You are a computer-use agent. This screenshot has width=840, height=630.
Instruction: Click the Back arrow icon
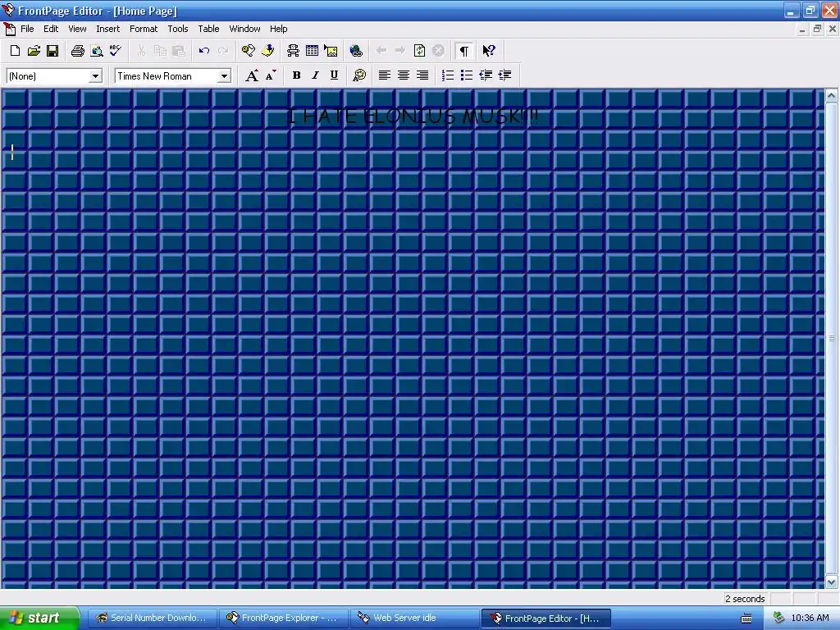[x=381, y=51]
